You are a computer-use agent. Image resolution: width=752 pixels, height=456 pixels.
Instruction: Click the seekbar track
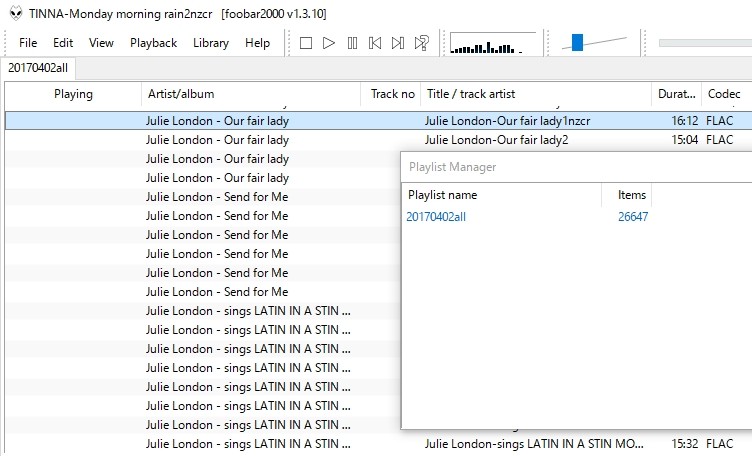[705, 43]
